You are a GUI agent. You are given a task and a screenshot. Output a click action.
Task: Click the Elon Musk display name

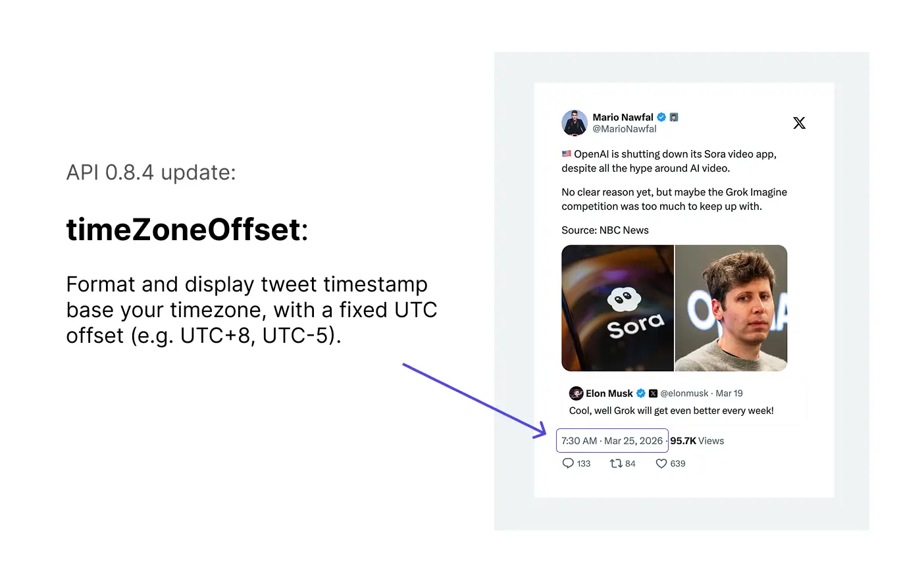609,393
